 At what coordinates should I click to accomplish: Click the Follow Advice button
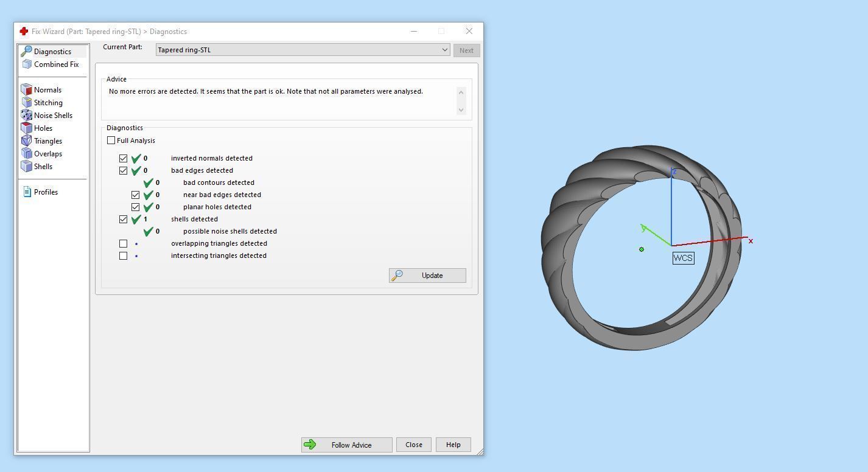point(346,445)
